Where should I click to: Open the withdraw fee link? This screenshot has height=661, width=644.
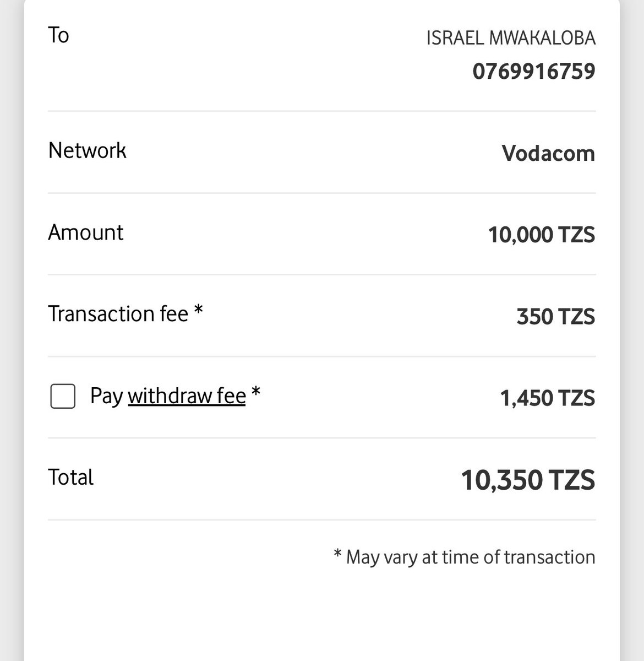tap(187, 396)
